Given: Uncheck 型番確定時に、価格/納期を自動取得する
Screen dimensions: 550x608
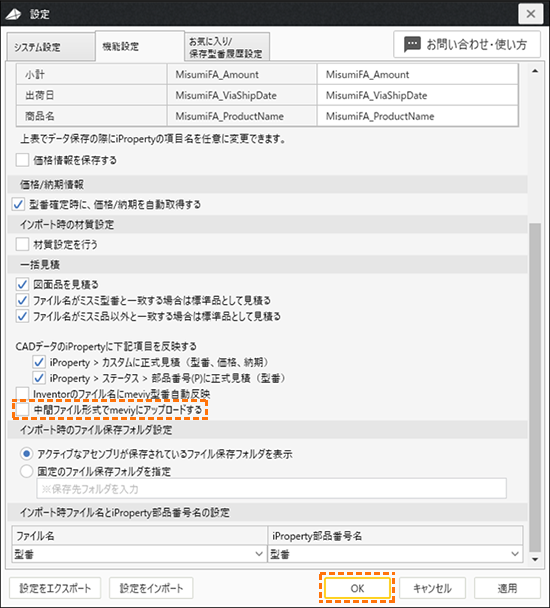Looking at the screenshot, I should click(x=18, y=204).
